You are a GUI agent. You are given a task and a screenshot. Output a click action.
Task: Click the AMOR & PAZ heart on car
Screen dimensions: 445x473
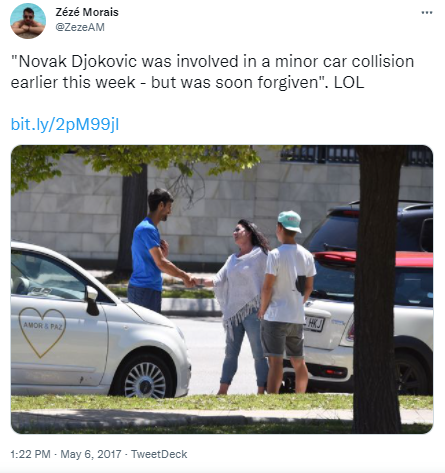(x=42, y=331)
